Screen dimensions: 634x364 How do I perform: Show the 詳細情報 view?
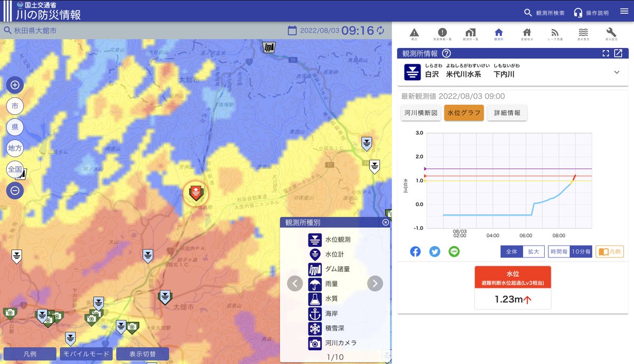(507, 113)
